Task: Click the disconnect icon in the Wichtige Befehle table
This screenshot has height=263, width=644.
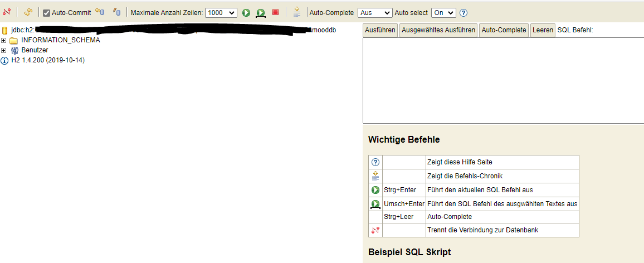Action: pos(375,231)
